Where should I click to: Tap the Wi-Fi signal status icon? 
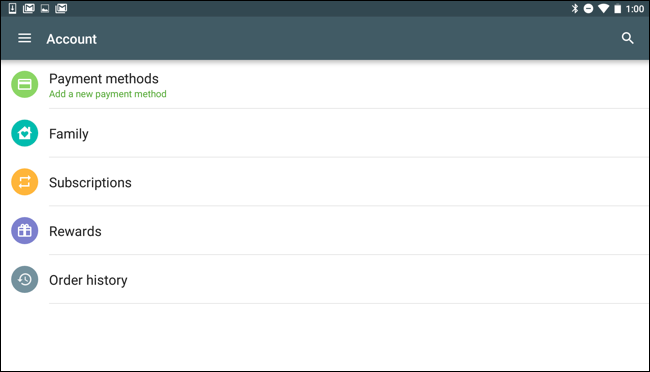(x=603, y=9)
